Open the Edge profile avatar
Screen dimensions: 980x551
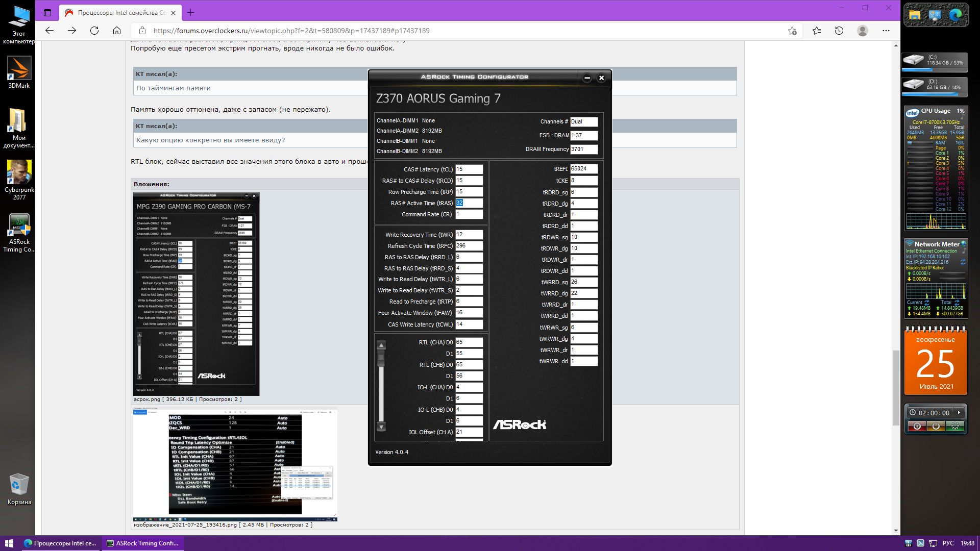point(863,31)
